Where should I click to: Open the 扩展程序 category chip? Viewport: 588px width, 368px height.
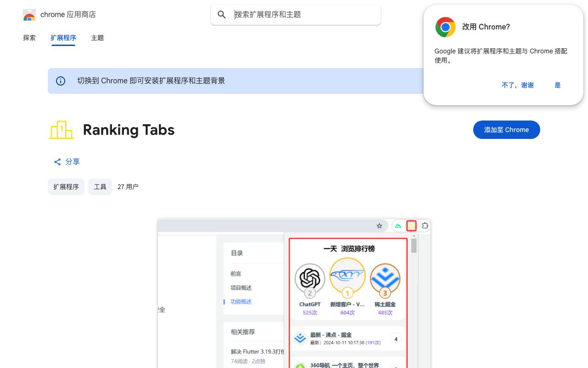(66, 187)
